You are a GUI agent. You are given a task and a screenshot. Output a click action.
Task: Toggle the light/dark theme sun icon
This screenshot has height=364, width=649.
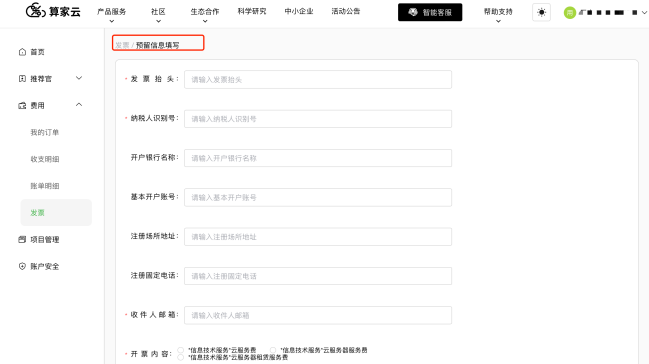[541, 12]
